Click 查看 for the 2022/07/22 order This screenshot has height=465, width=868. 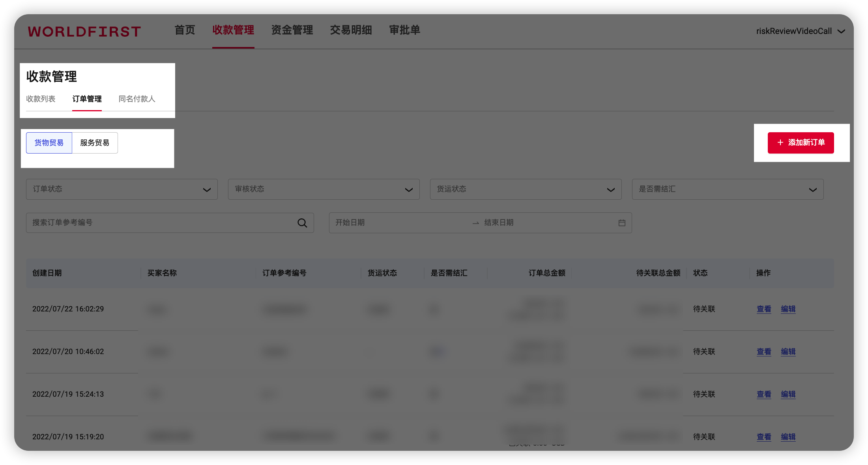tap(764, 309)
